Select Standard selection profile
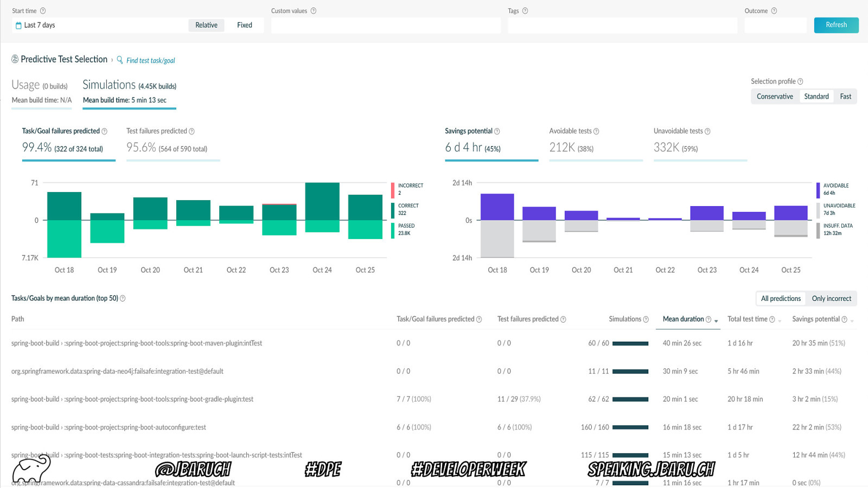This screenshot has width=868, height=488. [816, 97]
